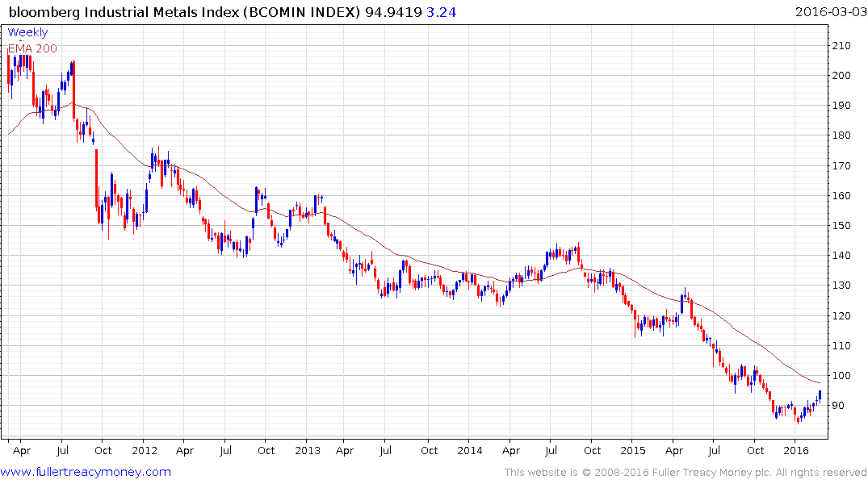Open the www.fullertreacymoney.com link

coord(86,472)
